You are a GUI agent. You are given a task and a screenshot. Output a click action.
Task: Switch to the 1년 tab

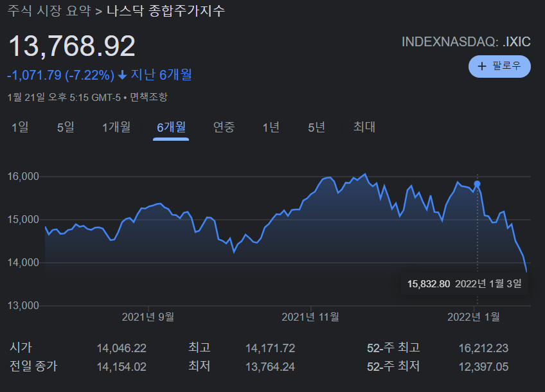pyautogui.click(x=271, y=127)
